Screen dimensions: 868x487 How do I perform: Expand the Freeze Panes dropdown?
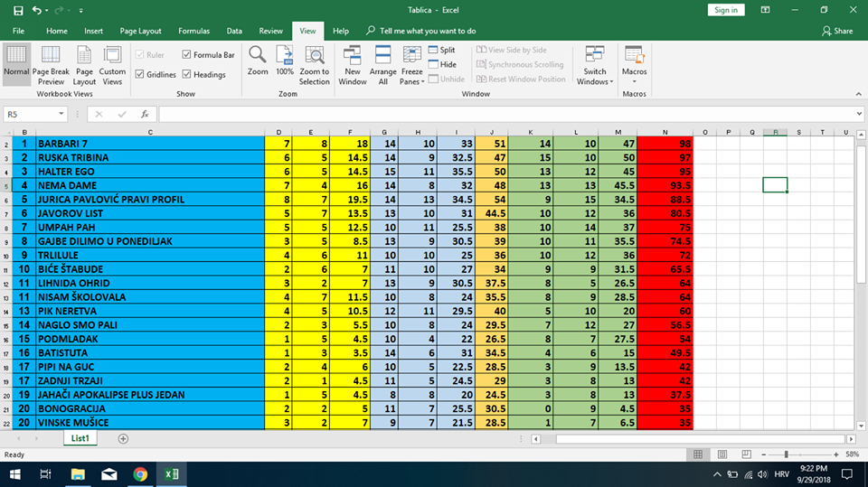tap(411, 63)
